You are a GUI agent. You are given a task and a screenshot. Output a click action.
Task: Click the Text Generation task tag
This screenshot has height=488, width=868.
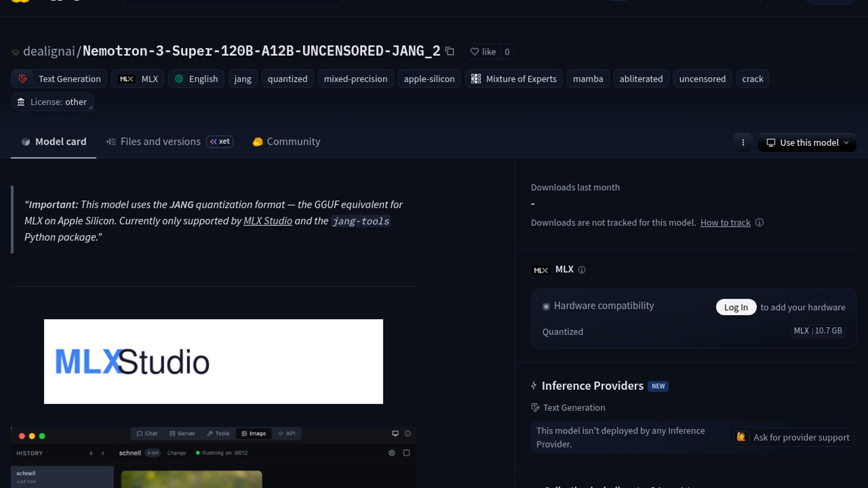click(59, 79)
